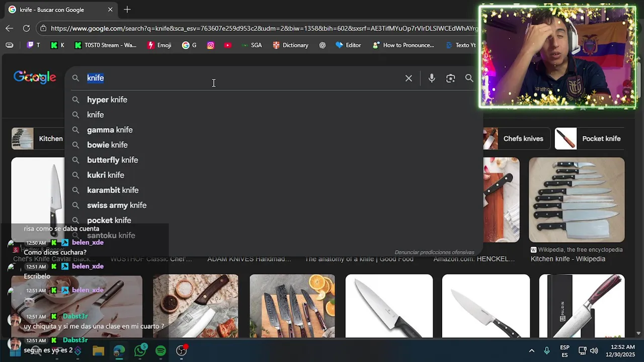Open the Texto Yt bookmark
This screenshot has width=644, height=362.
(x=460, y=45)
